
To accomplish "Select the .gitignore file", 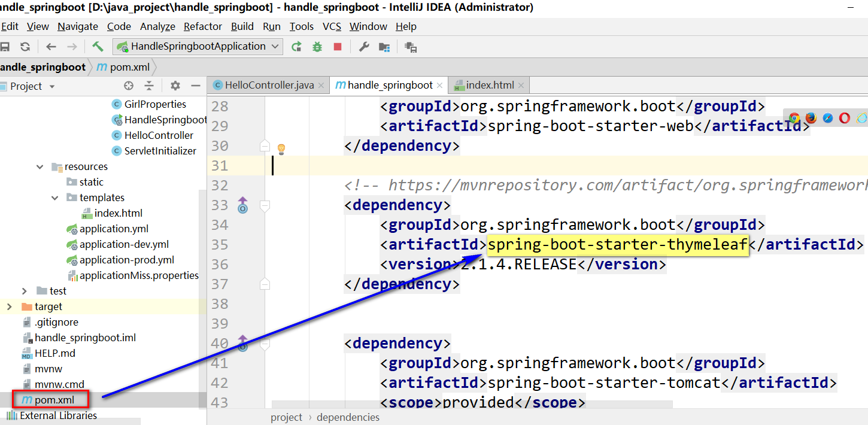I will pyautogui.click(x=50, y=322).
